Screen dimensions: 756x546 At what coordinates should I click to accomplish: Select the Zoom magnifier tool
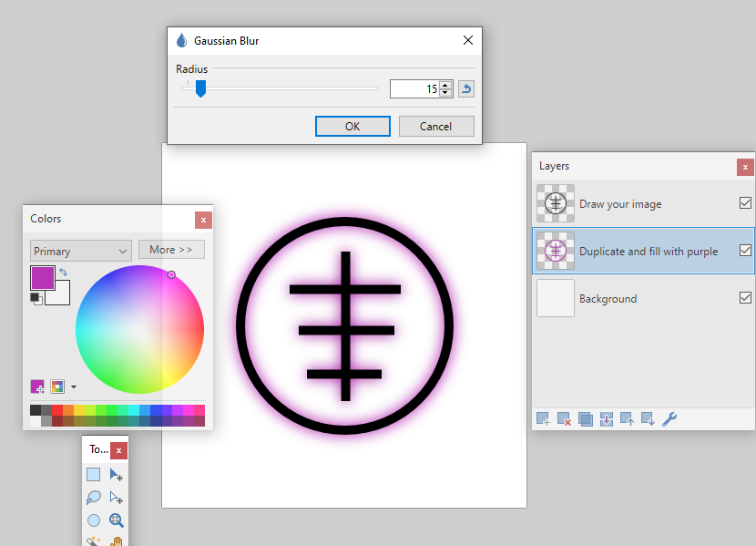[x=117, y=520]
